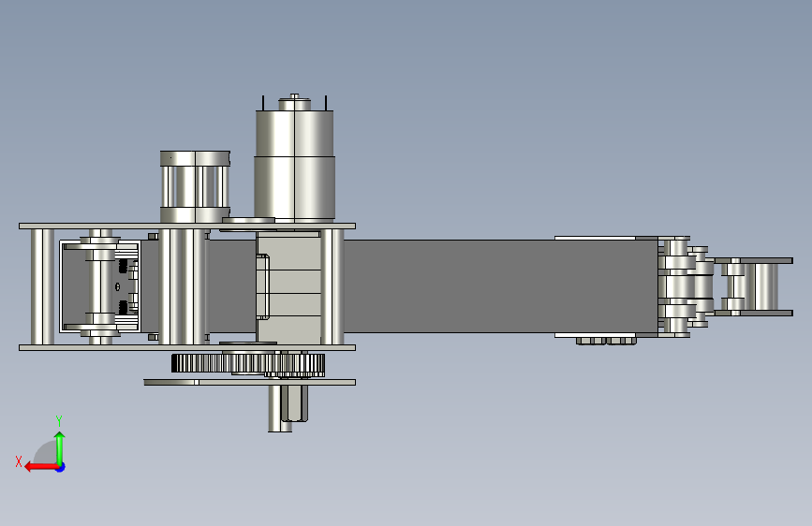Viewport: 812px width, 526px height.
Task: Select the tall cylindrical motor housing
Action: click(x=294, y=163)
